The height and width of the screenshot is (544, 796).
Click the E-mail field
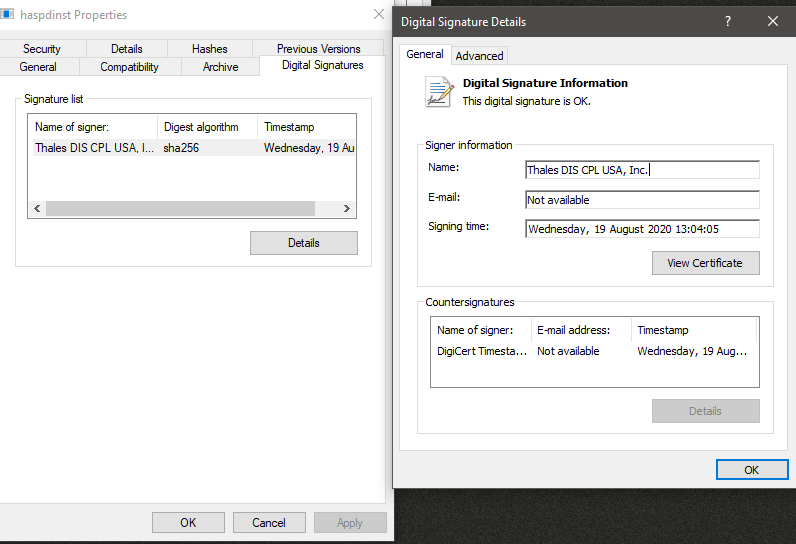pyautogui.click(x=642, y=200)
